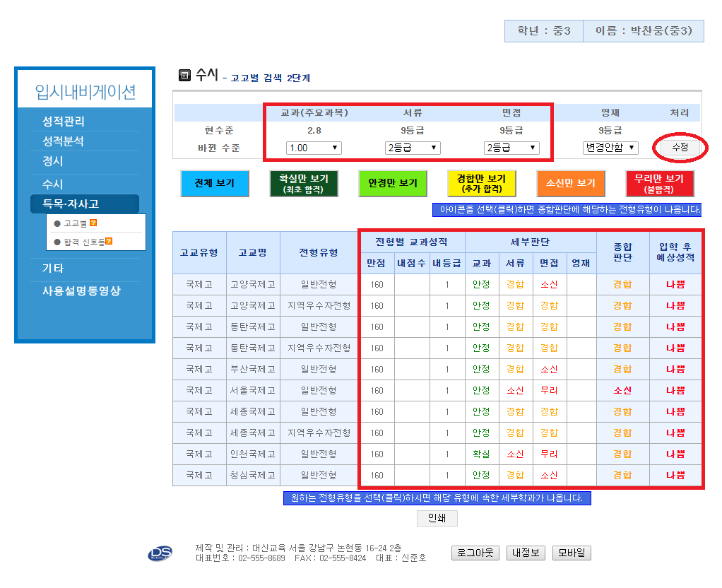
Task: Click the 부산국제고 school name cell
Action: (x=253, y=369)
